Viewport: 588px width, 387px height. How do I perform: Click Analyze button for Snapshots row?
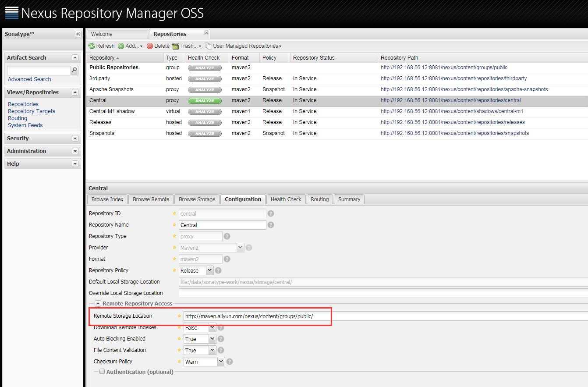(x=205, y=134)
